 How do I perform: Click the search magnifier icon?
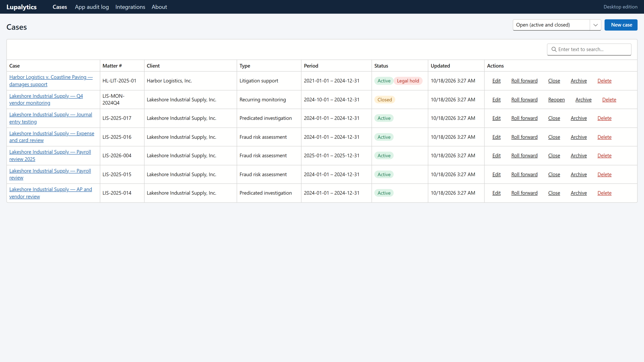click(x=554, y=49)
